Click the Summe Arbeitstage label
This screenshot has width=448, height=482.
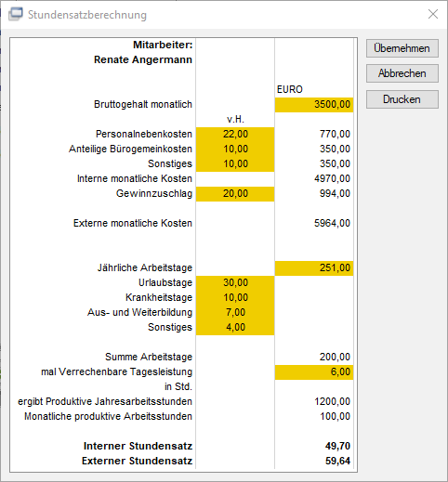[149, 357]
